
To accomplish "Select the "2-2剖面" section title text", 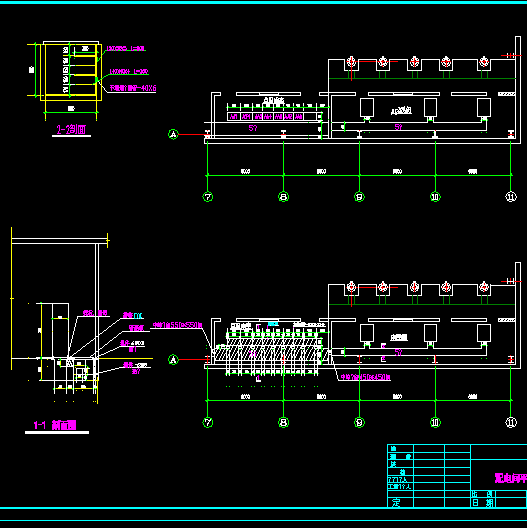I will pyautogui.click(x=71, y=129).
